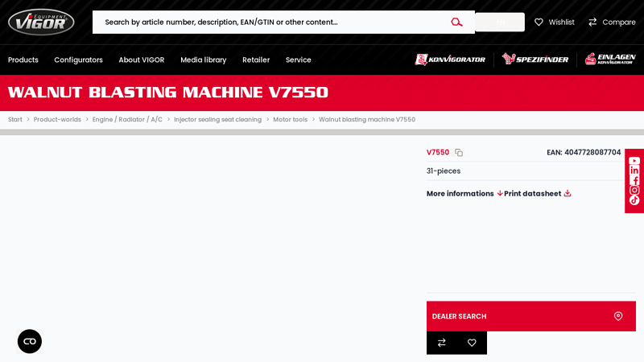
Task: Open the Einlagen Konvigorator logo
Action: [610, 59]
